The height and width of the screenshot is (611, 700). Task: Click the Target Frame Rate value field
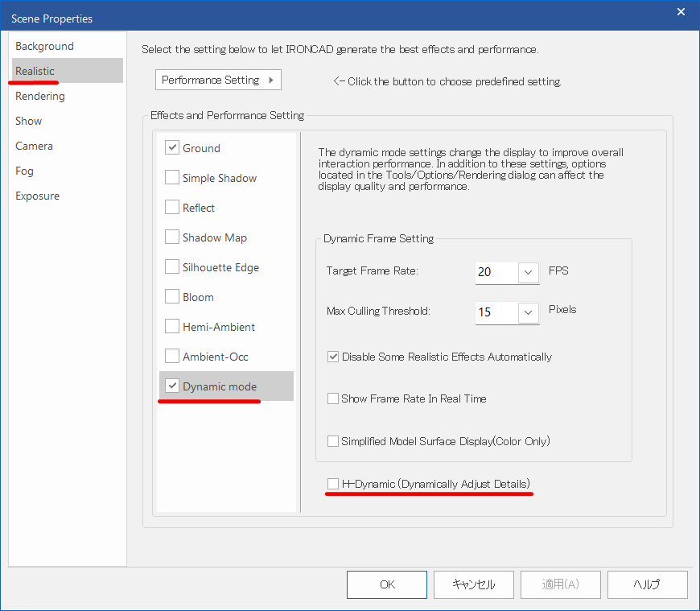click(x=497, y=272)
